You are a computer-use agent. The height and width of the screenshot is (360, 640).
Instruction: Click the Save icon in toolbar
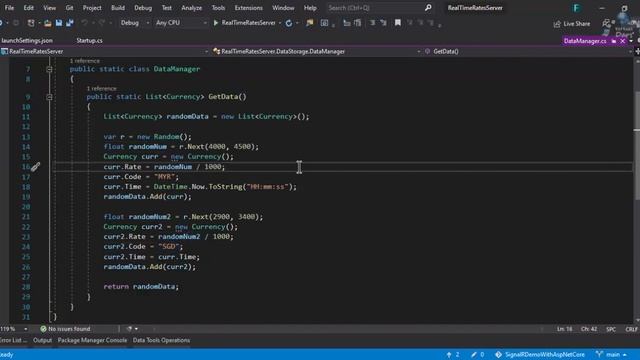coord(59,23)
